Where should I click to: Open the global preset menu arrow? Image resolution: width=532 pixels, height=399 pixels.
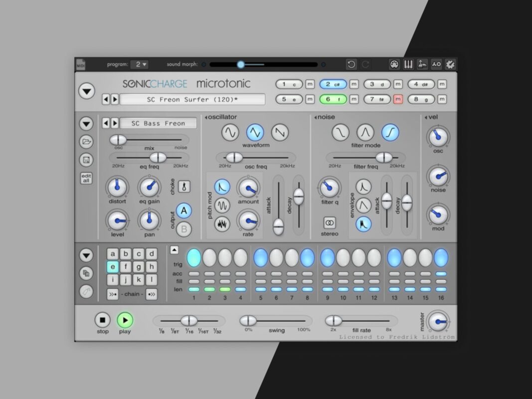[x=87, y=91]
